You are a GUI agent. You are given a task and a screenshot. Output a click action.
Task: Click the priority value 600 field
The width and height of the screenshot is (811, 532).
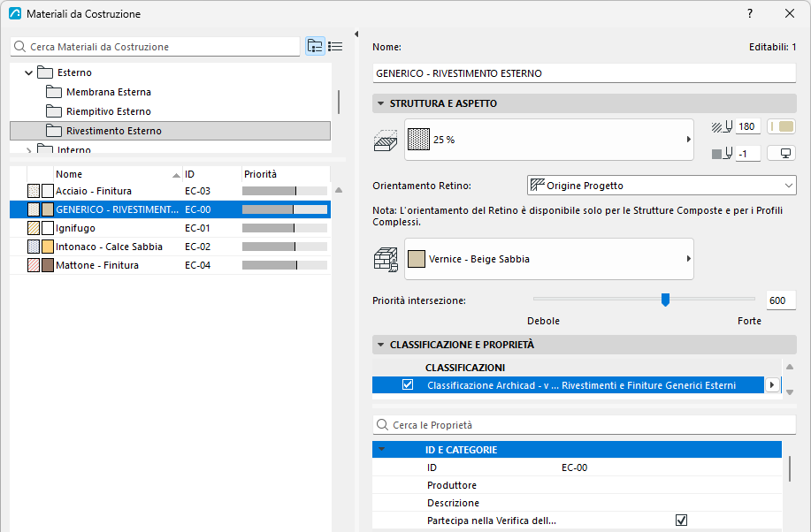(780, 300)
